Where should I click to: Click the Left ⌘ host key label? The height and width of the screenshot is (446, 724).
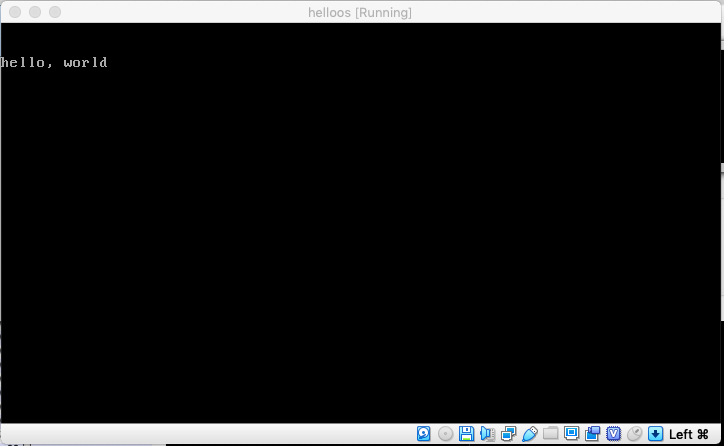pyautogui.click(x=688, y=434)
